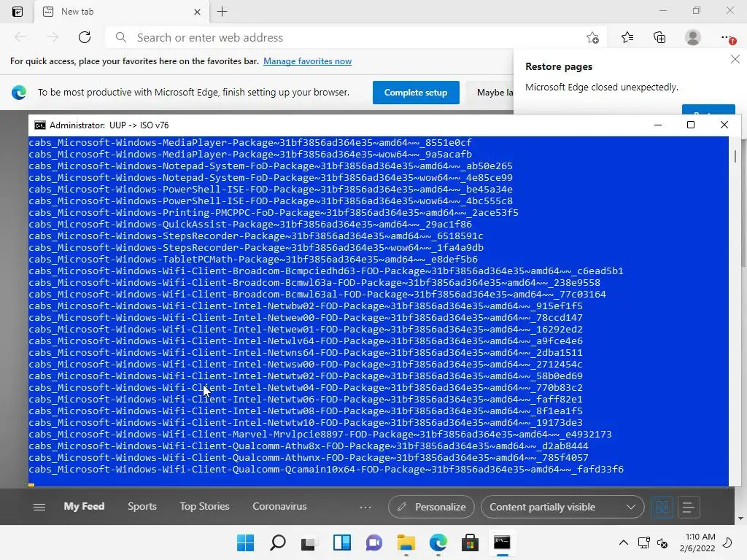Open notification center moon icon
The width and height of the screenshot is (747, 560).
coord(727,542)
